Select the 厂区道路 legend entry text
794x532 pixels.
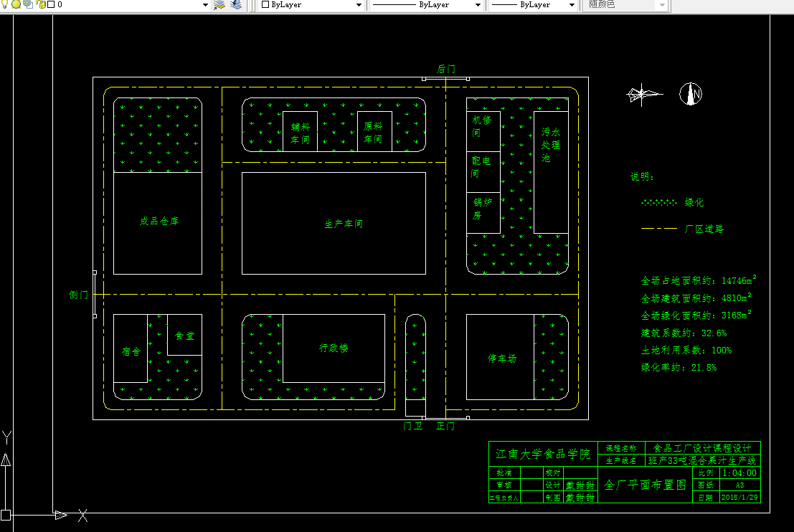click(704, 229)
